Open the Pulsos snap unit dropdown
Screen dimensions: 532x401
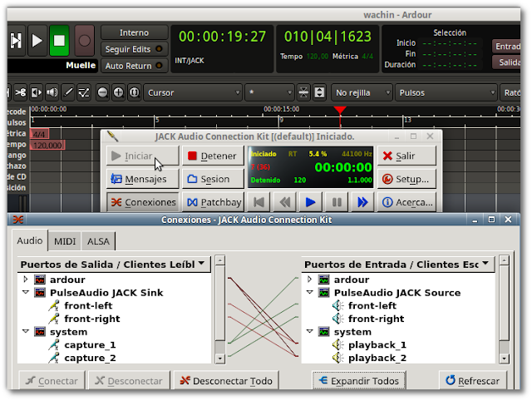[446, 92]
